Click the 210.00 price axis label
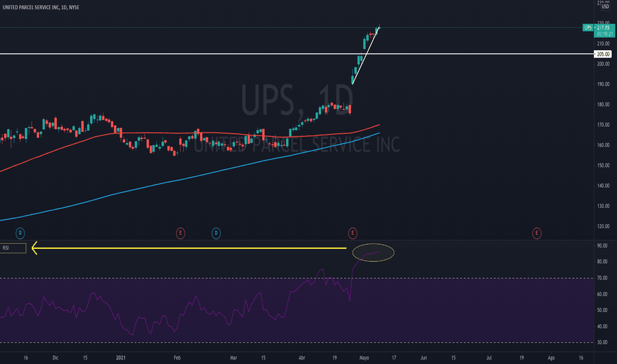617x364 pixels. (x=603, y=43)
